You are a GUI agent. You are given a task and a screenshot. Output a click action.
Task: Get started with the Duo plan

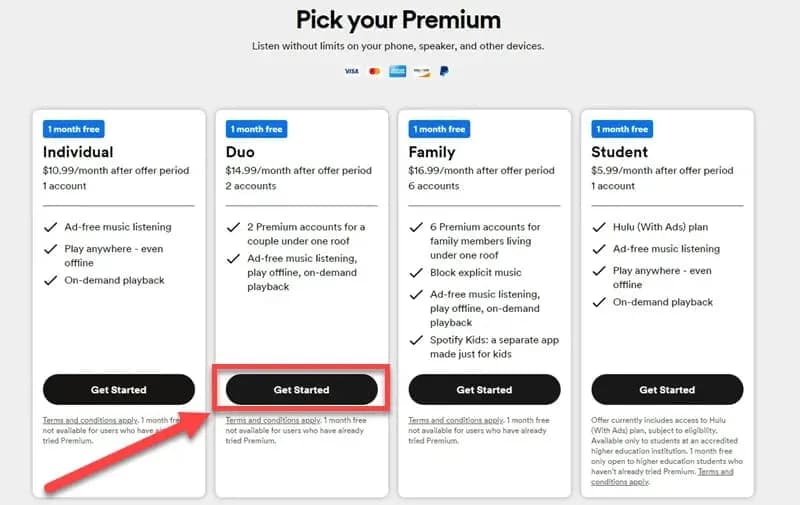[301, 390]
